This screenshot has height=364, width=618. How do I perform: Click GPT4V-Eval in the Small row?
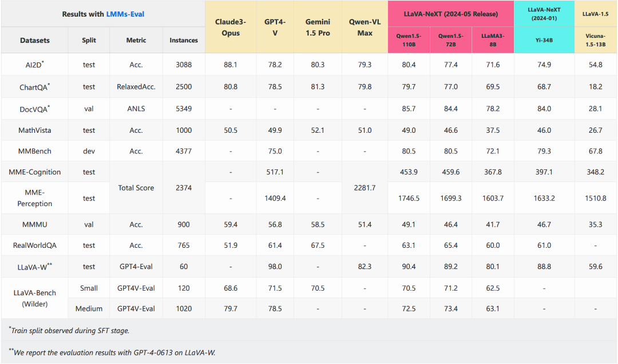click(136, 288)
